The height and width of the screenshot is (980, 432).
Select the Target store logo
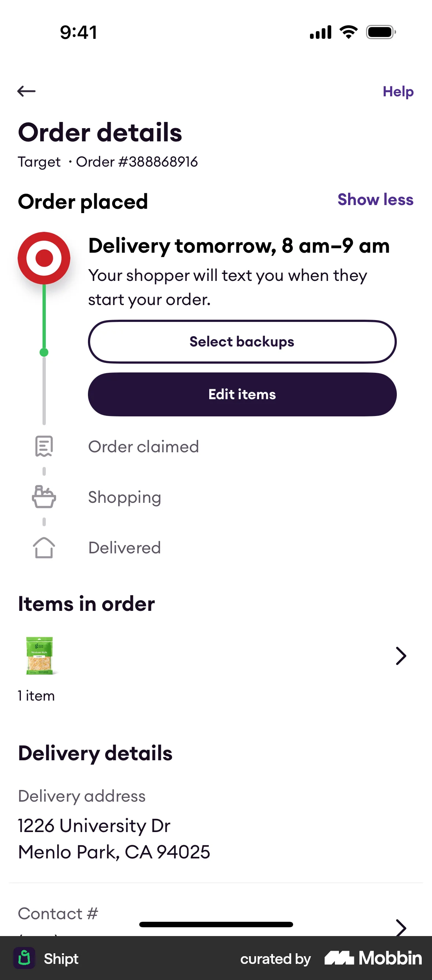44,257
